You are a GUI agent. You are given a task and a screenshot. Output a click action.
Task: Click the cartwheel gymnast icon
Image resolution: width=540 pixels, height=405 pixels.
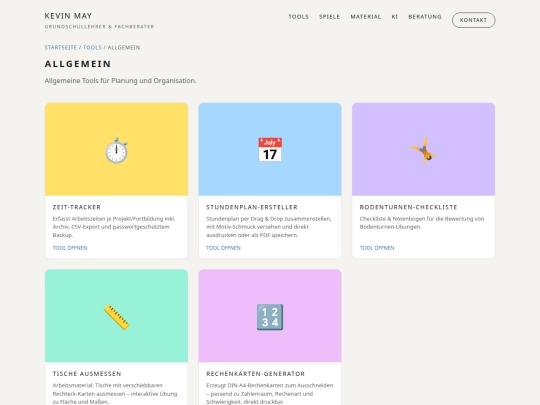423,150
